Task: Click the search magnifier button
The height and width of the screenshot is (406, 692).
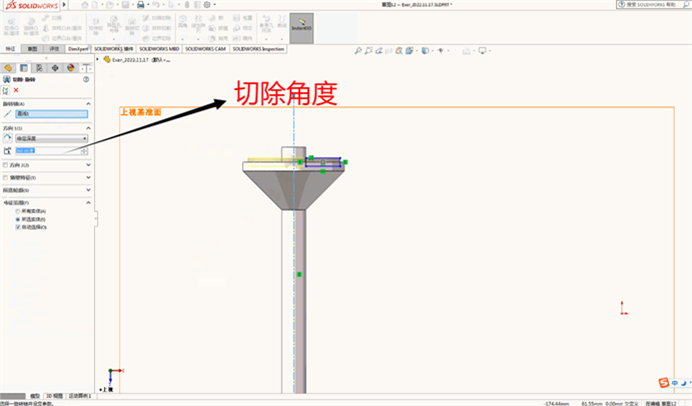Action: [686, 4]
